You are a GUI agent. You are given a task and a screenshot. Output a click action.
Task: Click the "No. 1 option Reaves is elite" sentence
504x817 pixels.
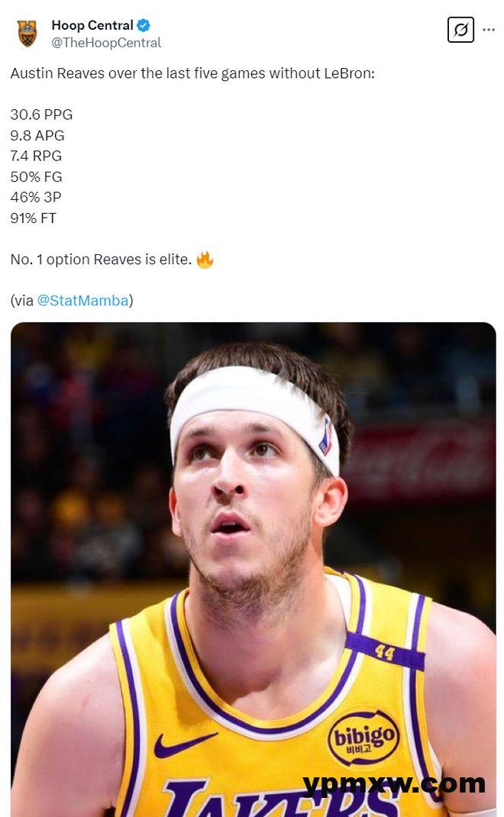point(101,260)
